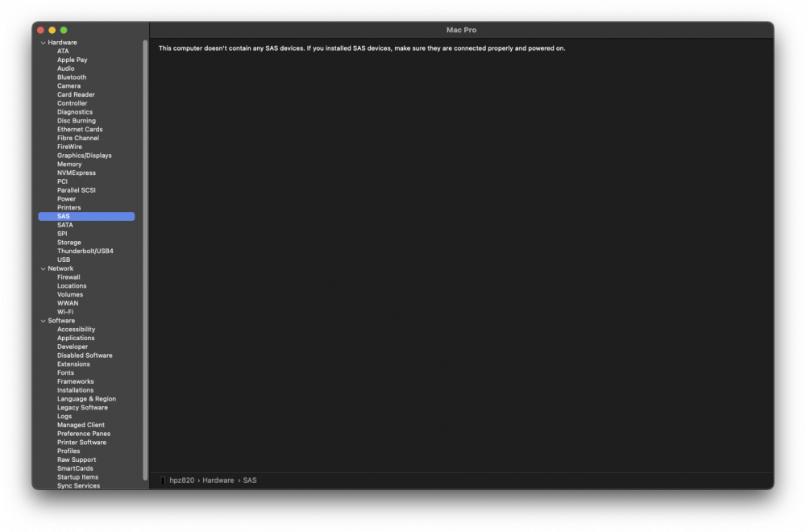Select Installations entry

click(x=75, y=391)
